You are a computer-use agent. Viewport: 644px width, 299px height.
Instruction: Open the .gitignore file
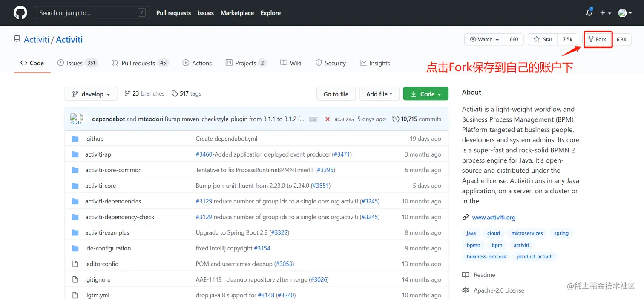pyautogui.click(x=98, y=279)
